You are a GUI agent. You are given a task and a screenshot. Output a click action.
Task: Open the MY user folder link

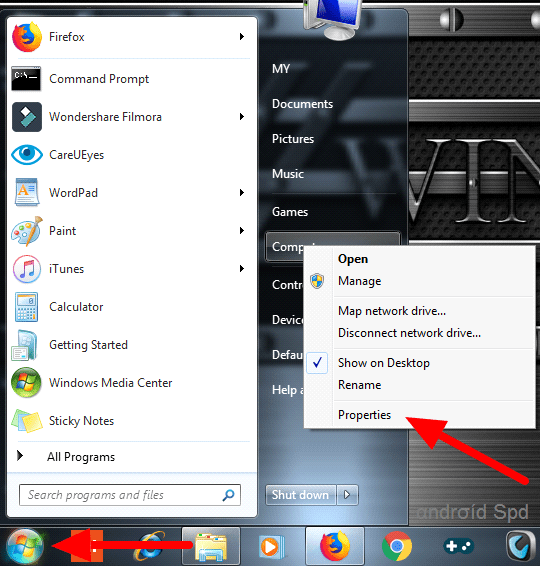coord(281,69)
